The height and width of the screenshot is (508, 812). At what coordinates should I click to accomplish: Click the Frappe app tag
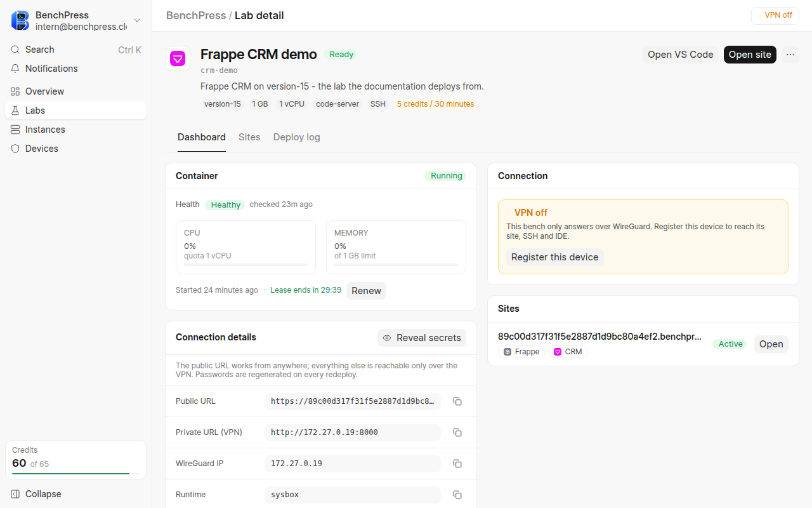coord(521,352)
